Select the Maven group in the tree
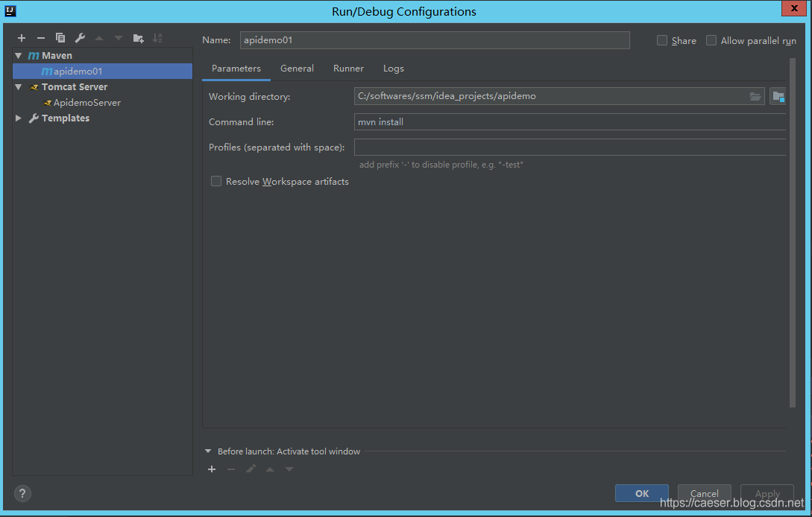 [x=57, y=55]
